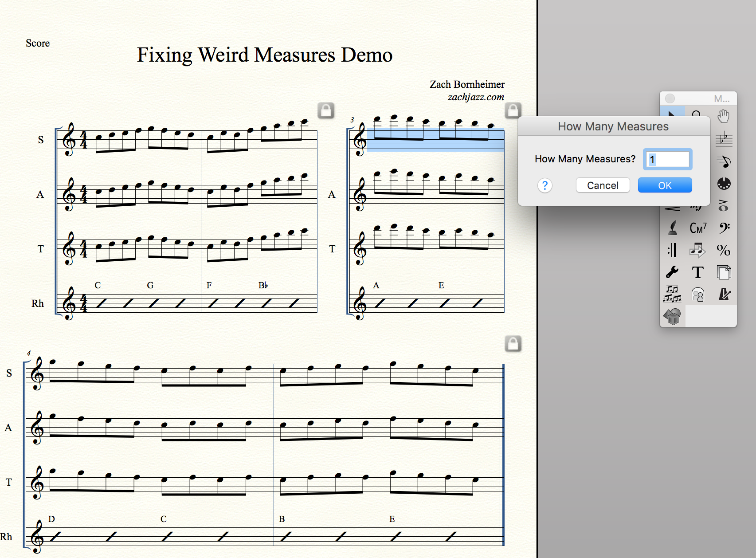The image size is (756, 558).
Task: Choose the bass clef Clef tool
Action: click(724, 228)
